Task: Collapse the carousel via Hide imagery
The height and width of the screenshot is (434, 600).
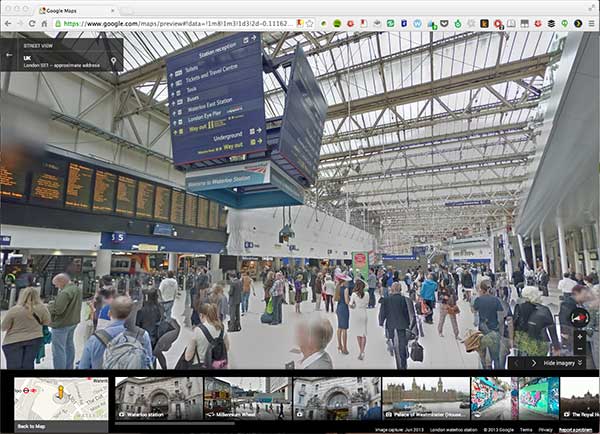Action: pos(562,363)
